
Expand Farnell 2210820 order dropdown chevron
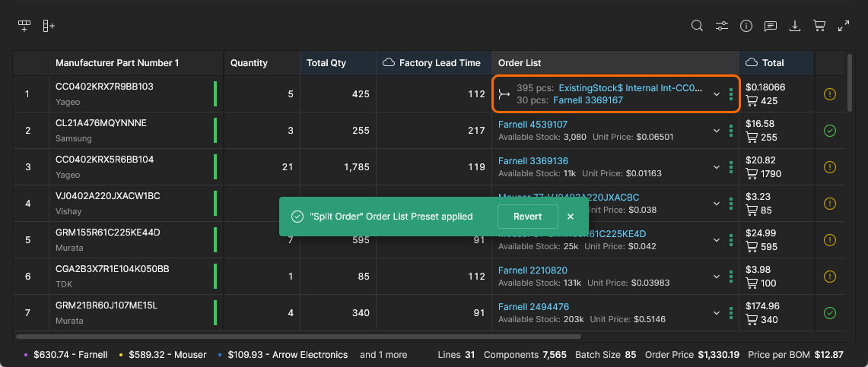coord(716,277)
